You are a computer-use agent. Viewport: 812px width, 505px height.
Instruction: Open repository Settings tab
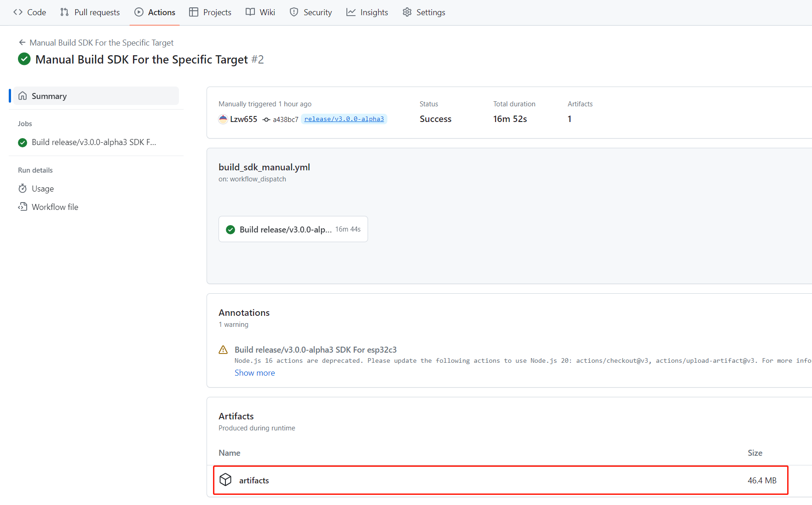424,12
